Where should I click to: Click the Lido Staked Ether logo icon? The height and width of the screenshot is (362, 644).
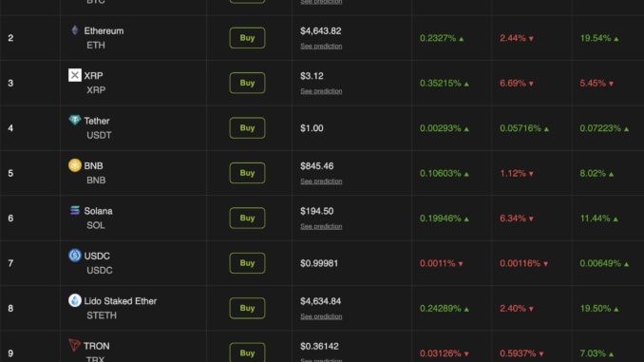(75, 300)
